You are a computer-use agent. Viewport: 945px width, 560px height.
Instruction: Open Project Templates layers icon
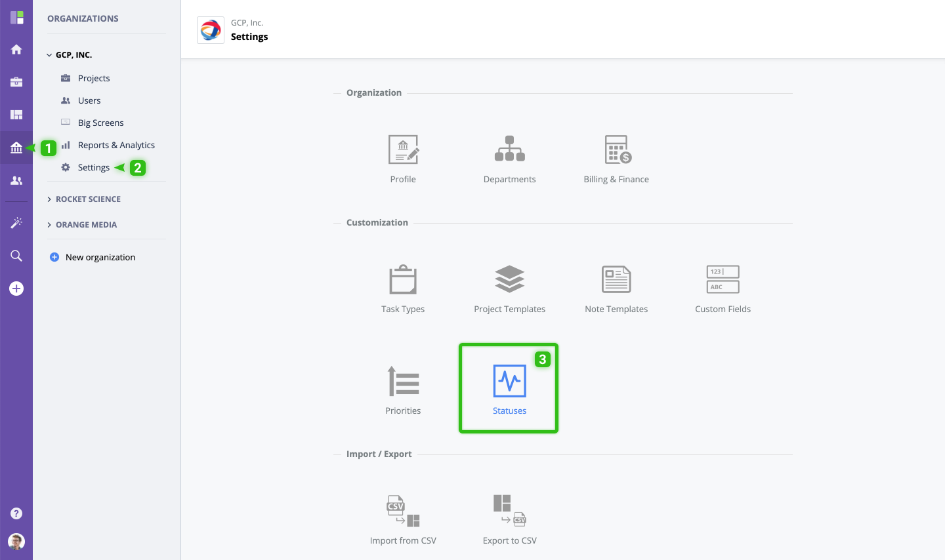509,279
